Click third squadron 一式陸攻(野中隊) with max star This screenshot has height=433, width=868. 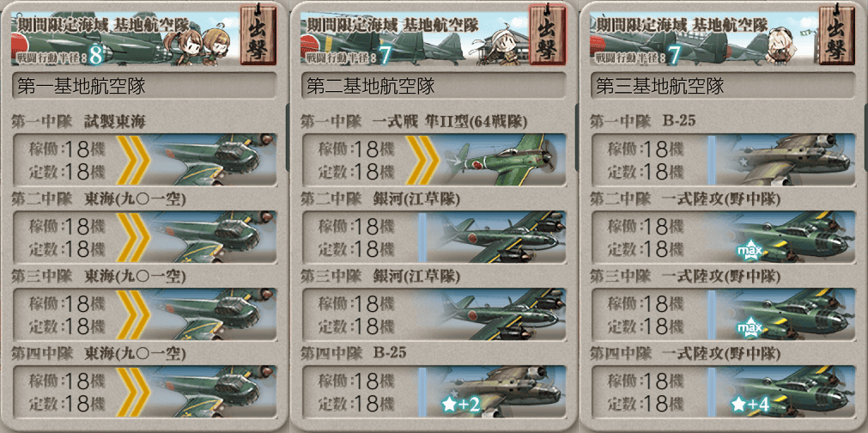coord(722,314)
